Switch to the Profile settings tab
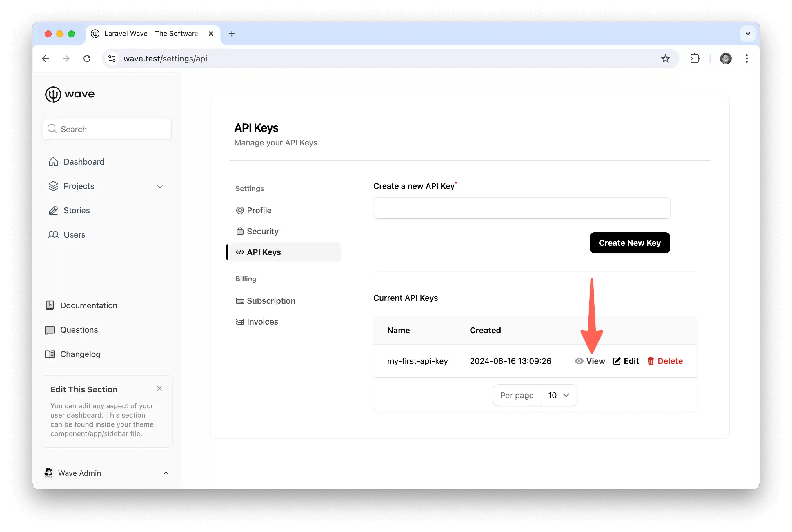The height and width of the screenshot is (532, 792). click(259, 210)
